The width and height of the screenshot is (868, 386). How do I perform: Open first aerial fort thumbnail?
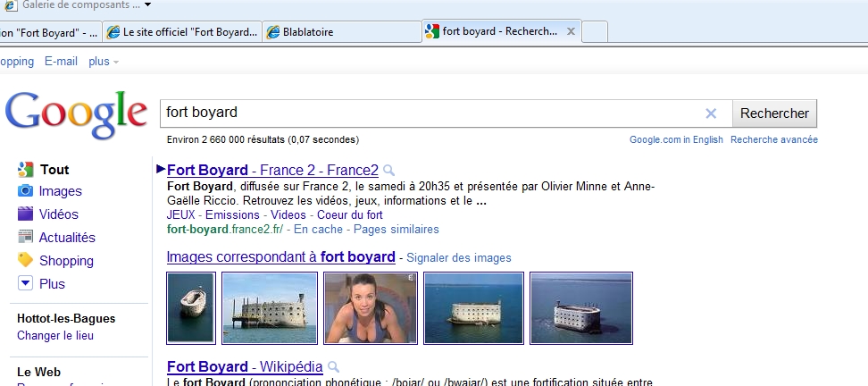click(191, 308)
